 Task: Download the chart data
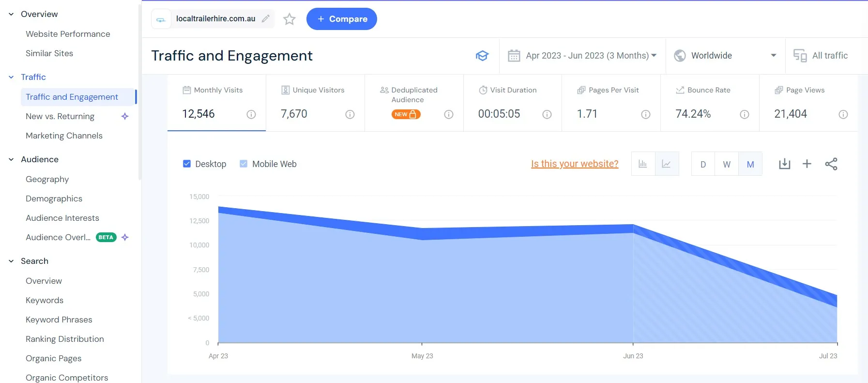pyautogui.click(x=784, y=164)
